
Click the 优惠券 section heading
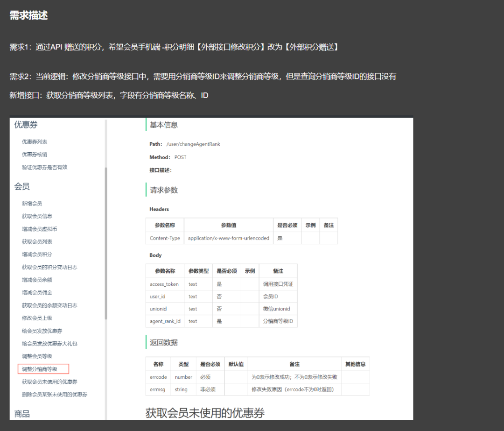click(26, 125)
